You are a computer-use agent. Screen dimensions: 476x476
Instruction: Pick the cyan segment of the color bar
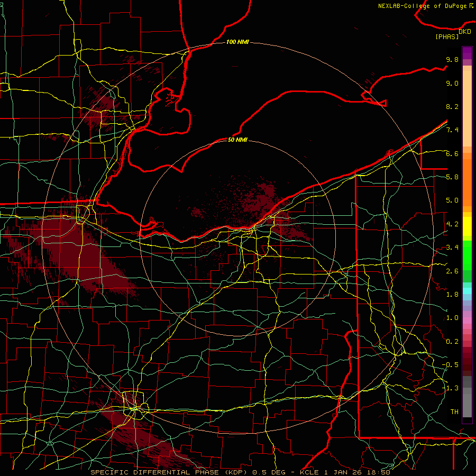[467, 291]
